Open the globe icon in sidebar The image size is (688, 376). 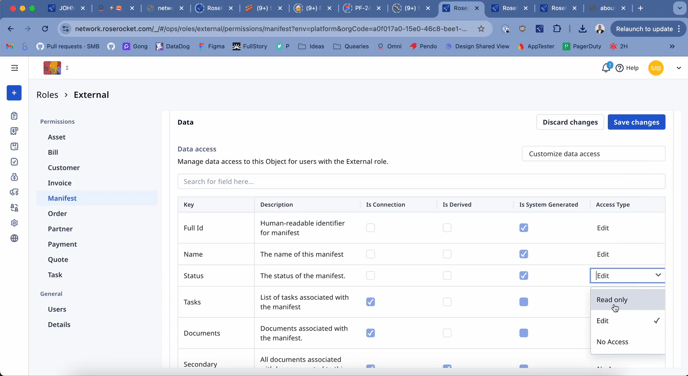pos(14,238)
